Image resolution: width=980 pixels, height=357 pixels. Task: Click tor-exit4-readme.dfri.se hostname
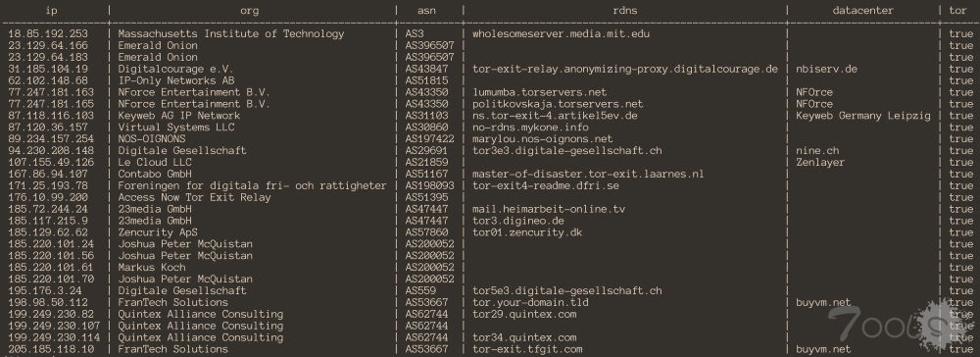click(x=546, y=185)
